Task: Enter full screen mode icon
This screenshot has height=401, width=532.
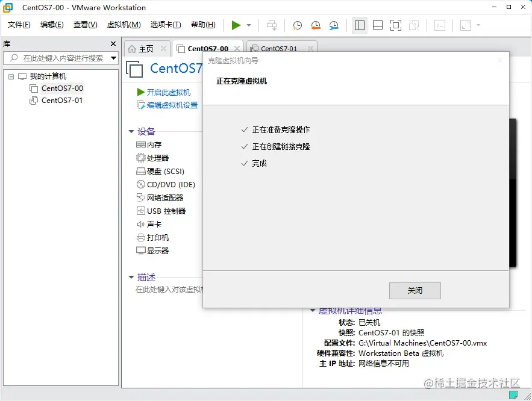Action: (x=396, y=25)
